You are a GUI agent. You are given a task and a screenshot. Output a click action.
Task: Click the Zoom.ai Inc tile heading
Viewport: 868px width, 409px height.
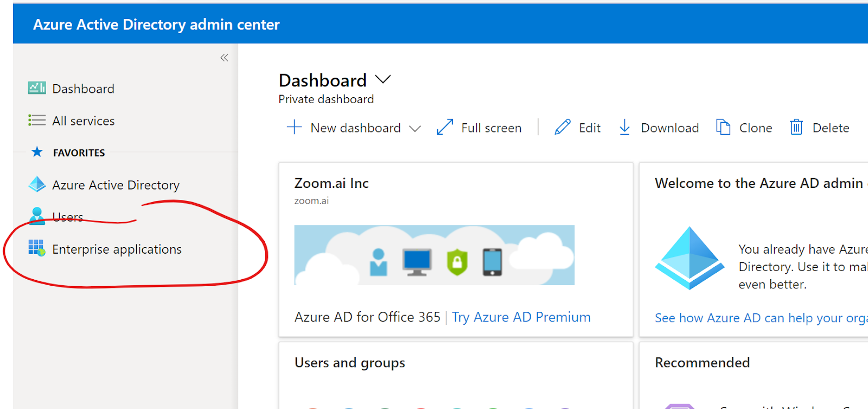pyautogui.click(x=331, y=183)
